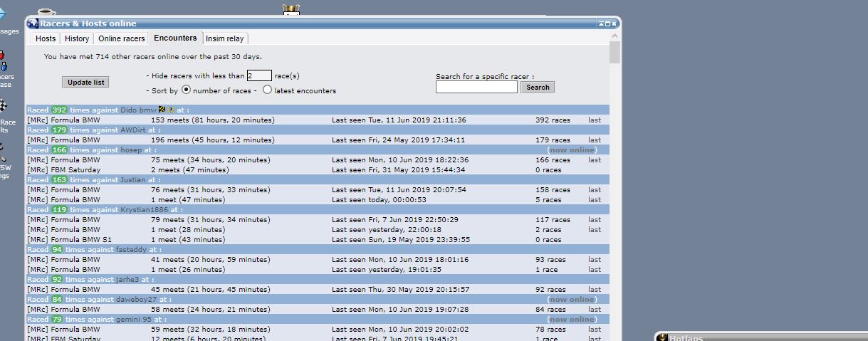
Task: Open the Racers database desktop icon
Action: point(3,63)
